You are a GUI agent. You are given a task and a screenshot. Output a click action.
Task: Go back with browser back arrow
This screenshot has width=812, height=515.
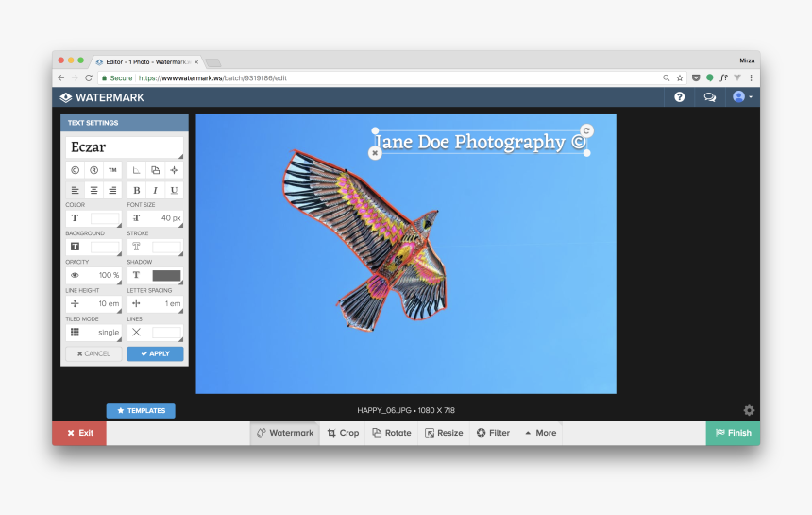[61, 77]
